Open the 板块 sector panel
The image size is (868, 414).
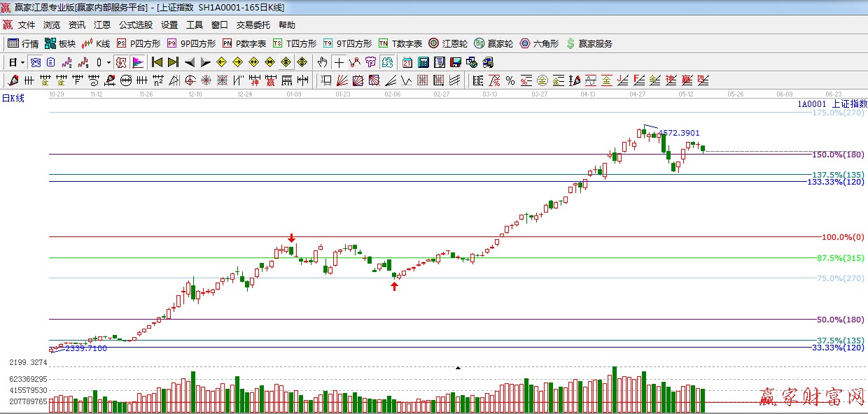(60, 43)
